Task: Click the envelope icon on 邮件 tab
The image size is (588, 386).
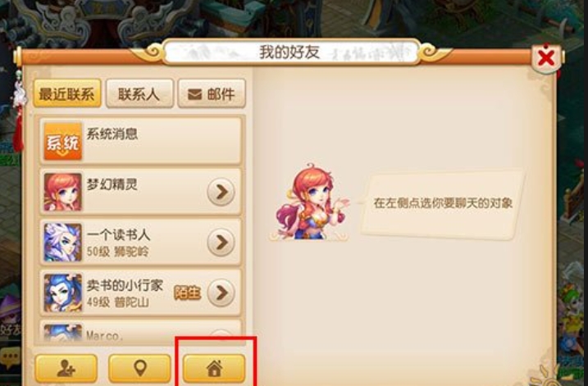Action: (194, 94)
